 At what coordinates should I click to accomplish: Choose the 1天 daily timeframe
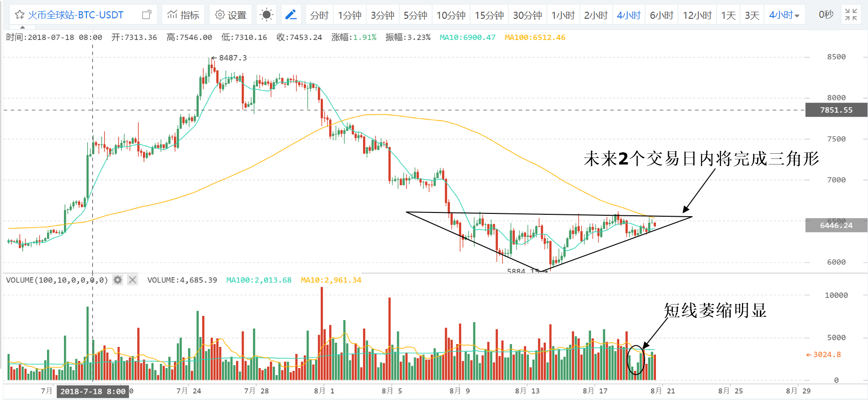[x=728, y=15]
